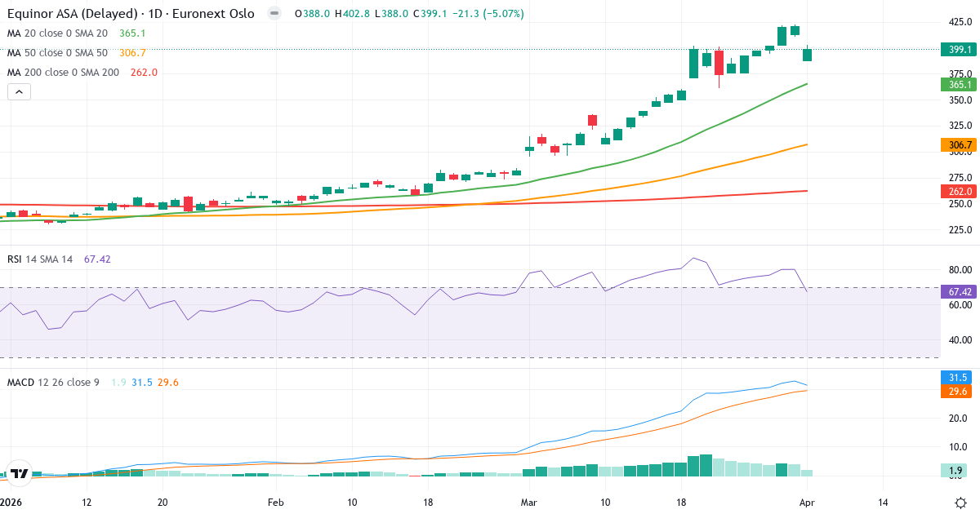This screenshot has height=514, width=980.
Task: Select the Feb label on time axis
Action: [x=275, y=503]
